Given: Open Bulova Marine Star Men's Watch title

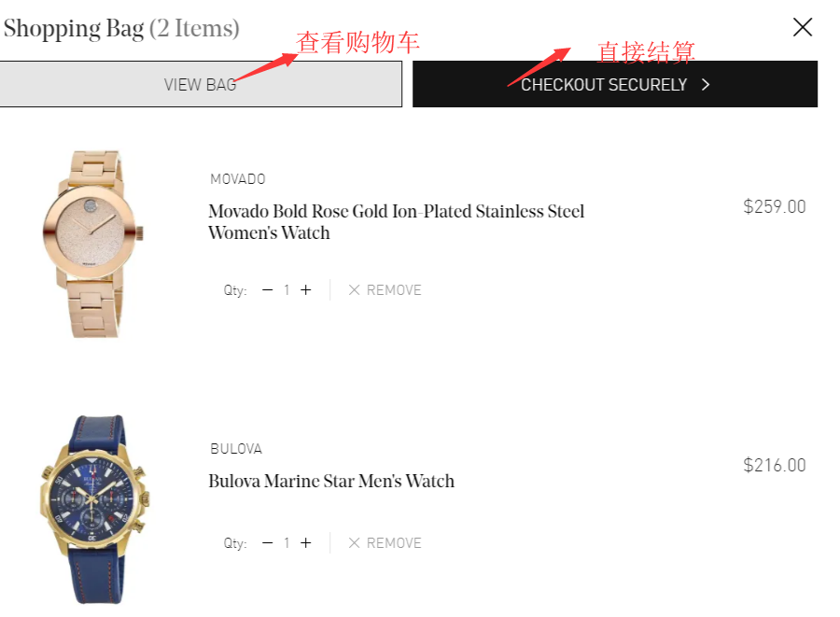Looking at the screenshot, I should [x=331, y=481].
